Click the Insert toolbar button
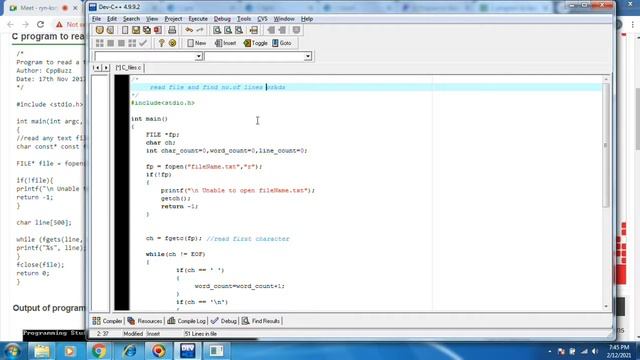 coord(225,43)
